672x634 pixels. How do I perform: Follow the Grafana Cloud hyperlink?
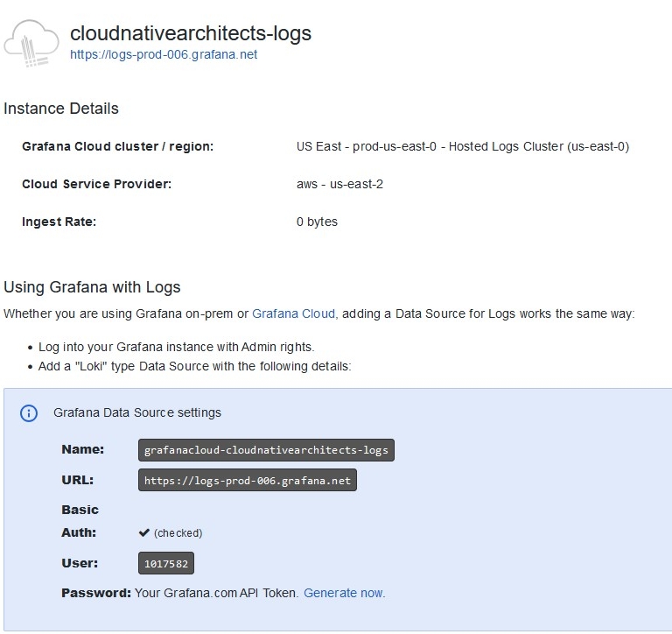point(294,313)
